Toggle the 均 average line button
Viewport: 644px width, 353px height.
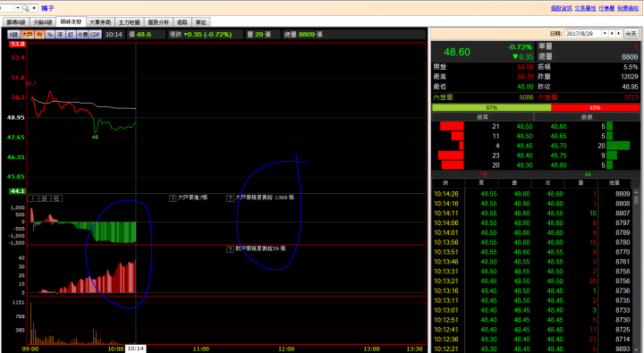tap(39, 35)
